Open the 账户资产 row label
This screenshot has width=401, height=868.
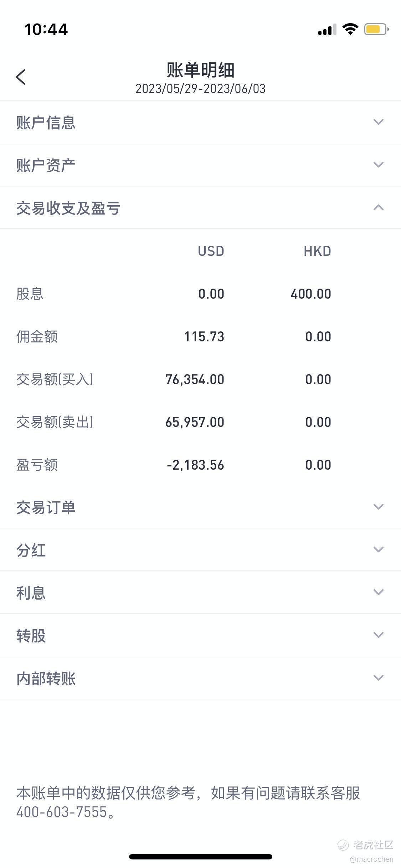point(46,165)
